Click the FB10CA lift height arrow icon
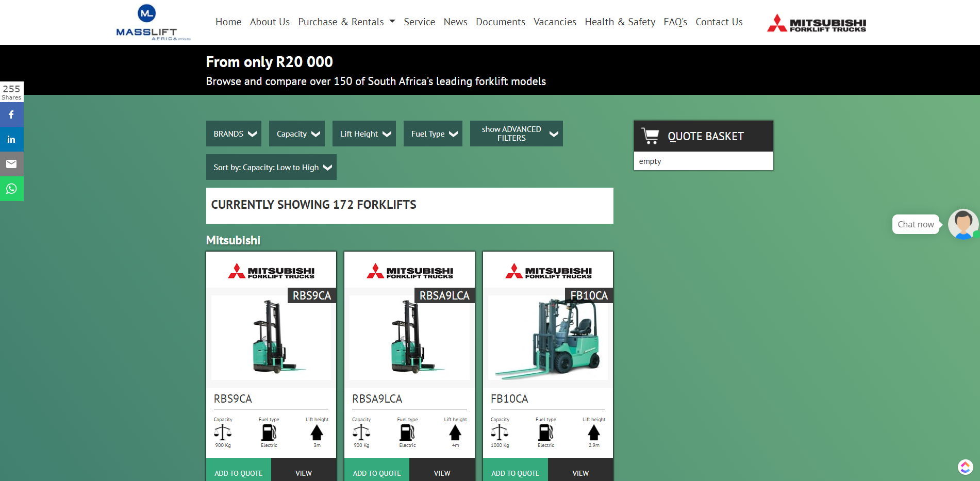The width and height of the screenshot is (980, 481). 594,433
